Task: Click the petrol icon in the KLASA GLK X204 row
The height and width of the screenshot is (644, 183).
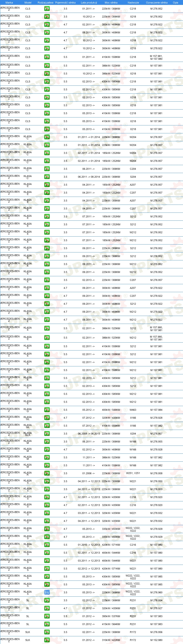Action: [x=47, y=434]
